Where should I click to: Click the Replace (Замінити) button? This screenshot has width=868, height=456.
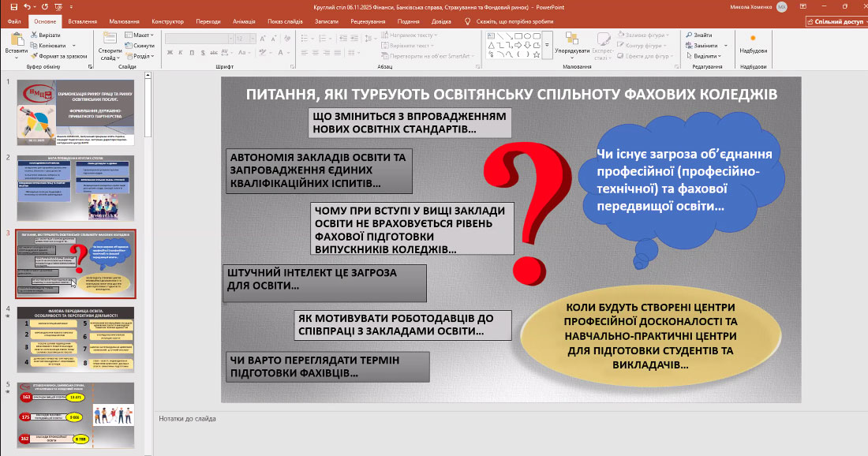[x=703, y=46]
